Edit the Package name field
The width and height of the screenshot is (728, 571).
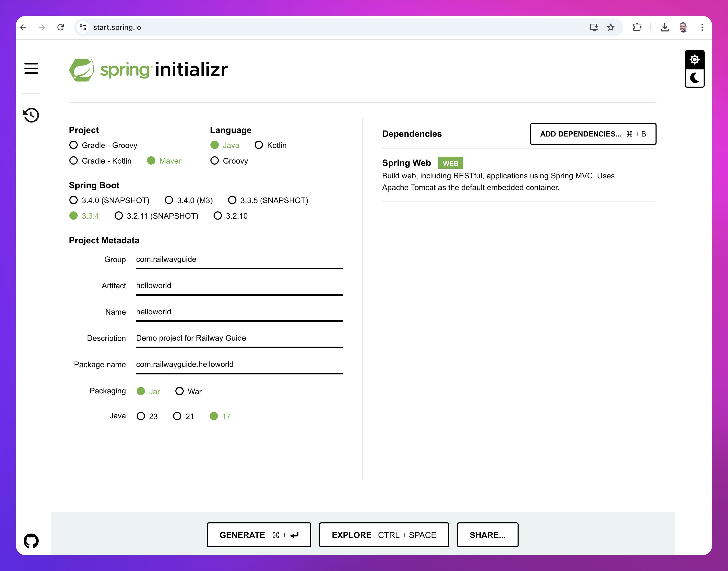240,365
